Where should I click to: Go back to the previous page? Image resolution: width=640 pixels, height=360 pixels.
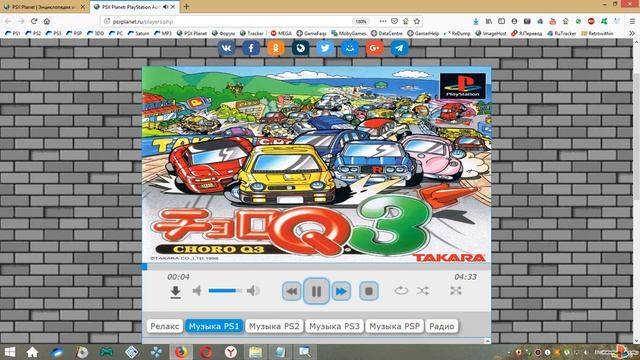(8, 21)
